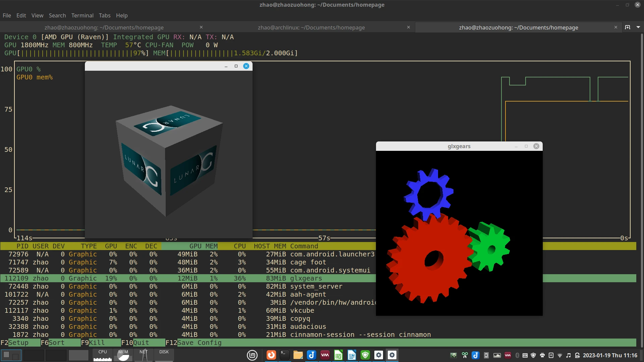
Task: Click the blue Joplin icon in the dock
Action: [x=311, y=355]
